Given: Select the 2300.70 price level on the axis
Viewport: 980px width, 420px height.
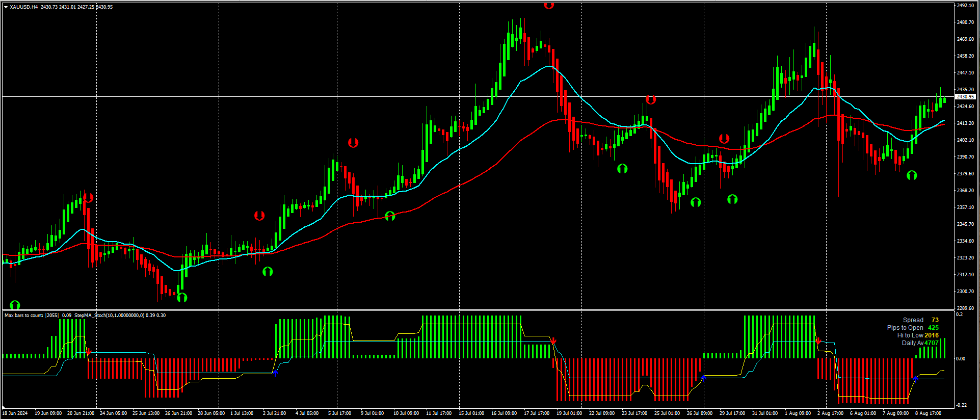Looking at the screenshot, I should point(965,292).
